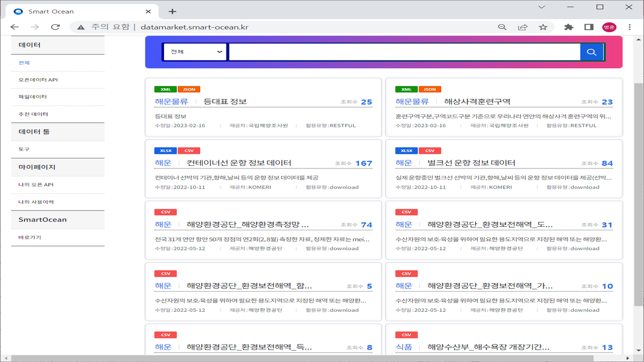Open 추천 데이터 sidebar item
The image size is (644, 362).
tap(33, 114)
